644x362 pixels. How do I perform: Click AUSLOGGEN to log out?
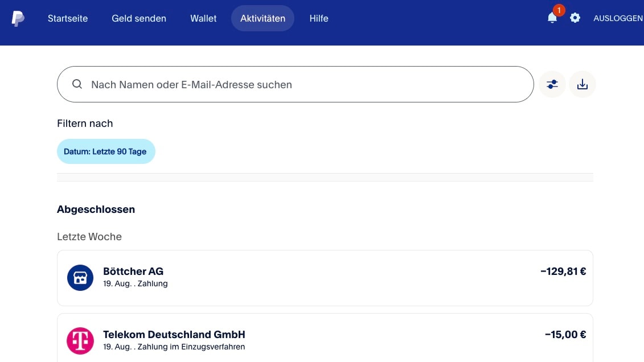point(618,18)
